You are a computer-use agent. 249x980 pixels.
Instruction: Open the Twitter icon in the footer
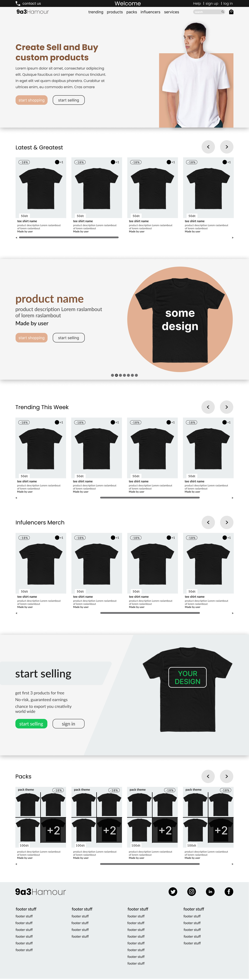[x=173, y=891]
